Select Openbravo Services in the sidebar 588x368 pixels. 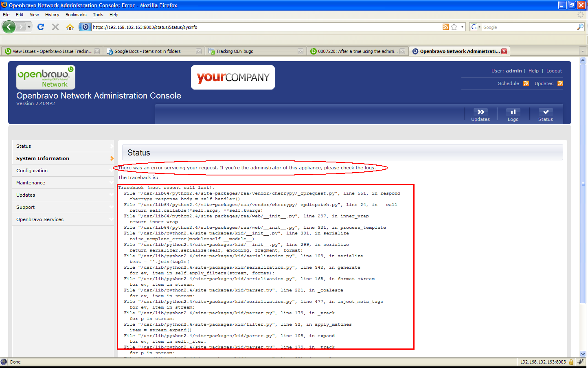(63, 219)
